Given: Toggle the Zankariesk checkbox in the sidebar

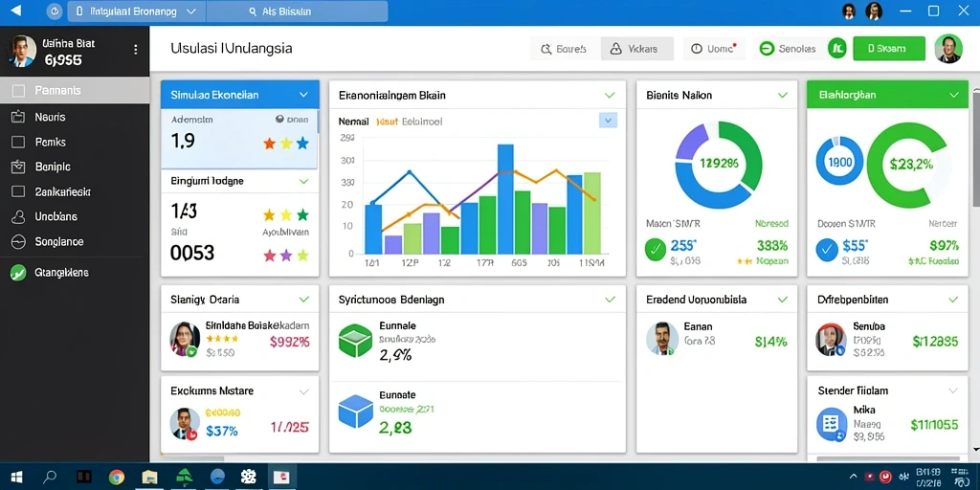Looking at the screenshot, I should click(x=18, y=191).
